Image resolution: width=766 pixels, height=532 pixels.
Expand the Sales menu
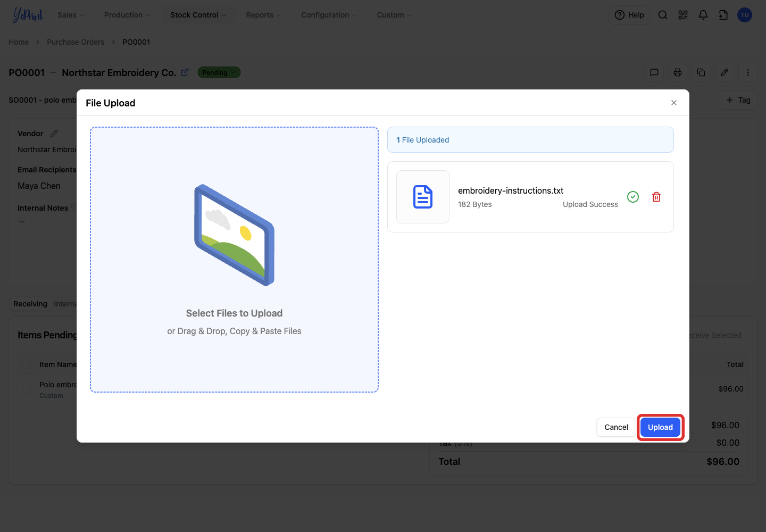(71, 15)
